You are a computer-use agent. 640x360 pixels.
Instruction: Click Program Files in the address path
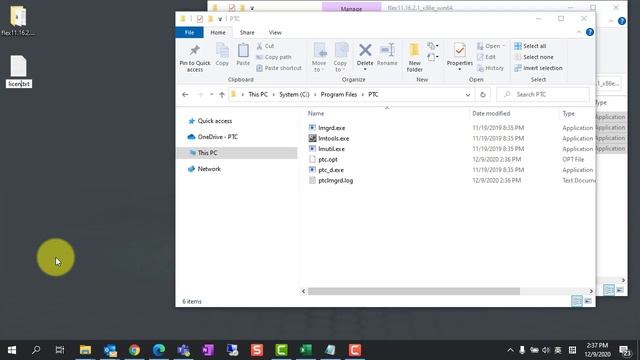338,95
